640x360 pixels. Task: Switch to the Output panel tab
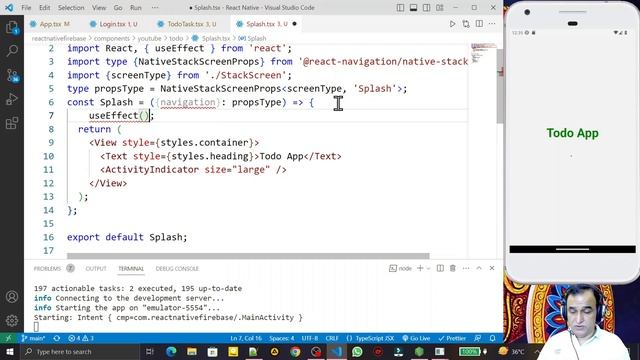coord(96,269)
